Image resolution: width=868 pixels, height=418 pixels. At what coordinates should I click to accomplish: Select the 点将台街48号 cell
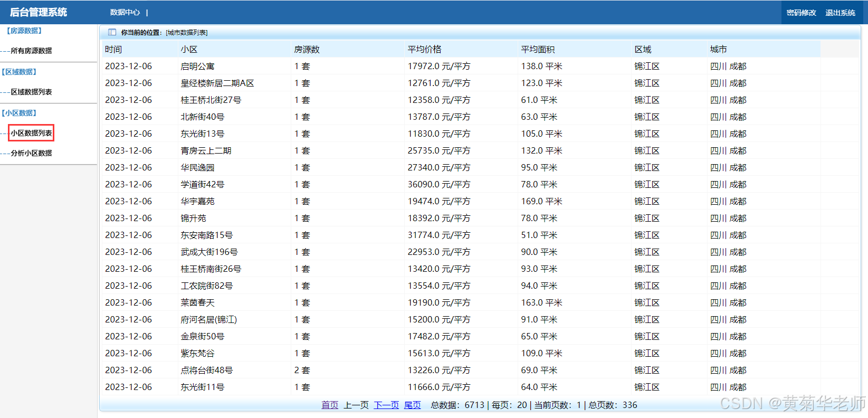[x=207, y=370]
